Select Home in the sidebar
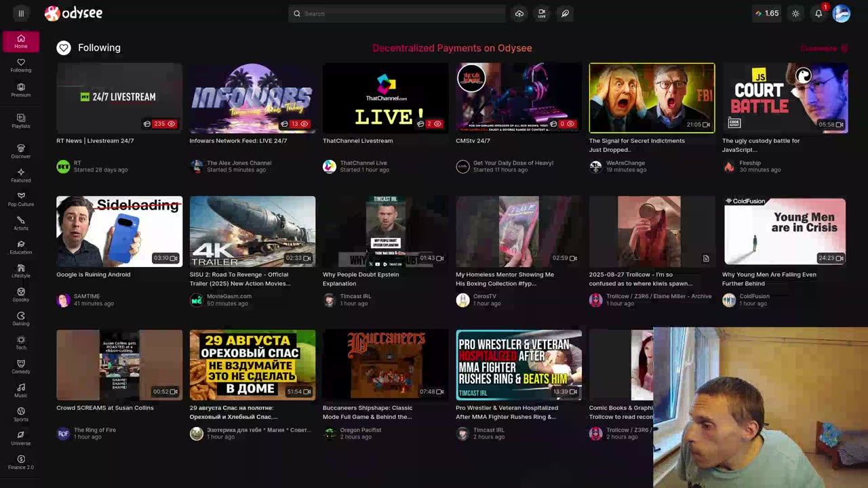The image size is (868, 488). click(21, 41)
